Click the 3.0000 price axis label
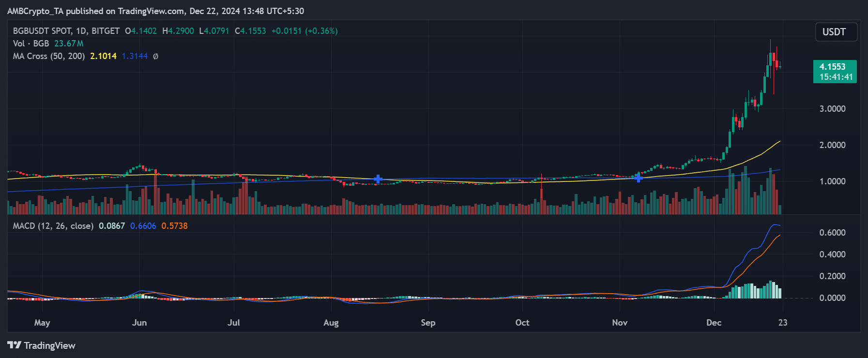Image resolution: width=868 pixels, height=358 pixels. (x=832, y=109)
